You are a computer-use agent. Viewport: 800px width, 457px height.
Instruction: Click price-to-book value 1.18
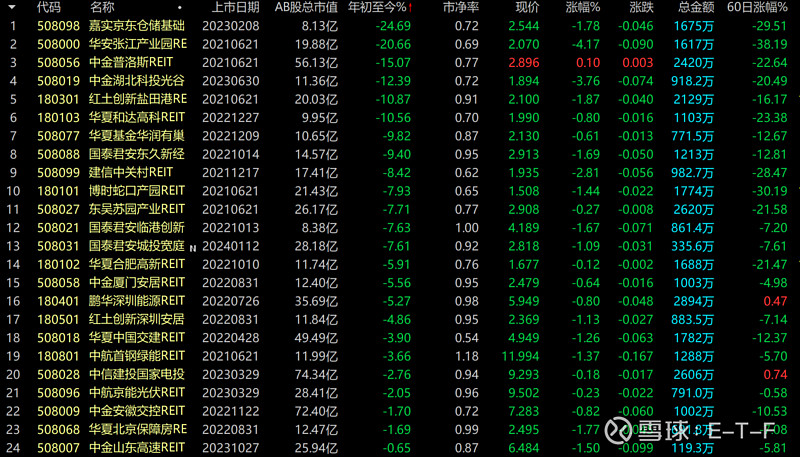tap(467, 356)
